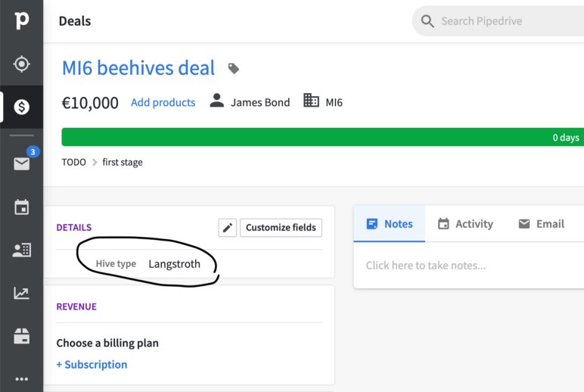Open the Mail inbox icon

(x=21, y=163)
